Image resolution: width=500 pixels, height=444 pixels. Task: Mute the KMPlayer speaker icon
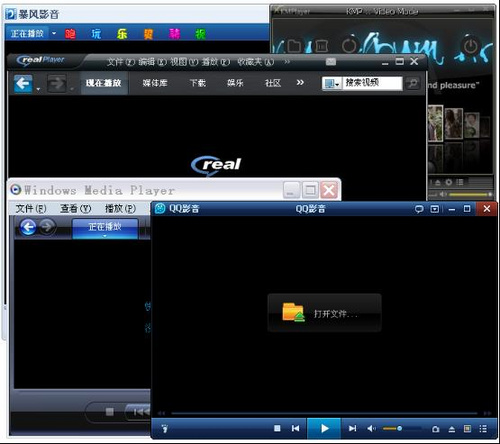click(x=442, y=194)
